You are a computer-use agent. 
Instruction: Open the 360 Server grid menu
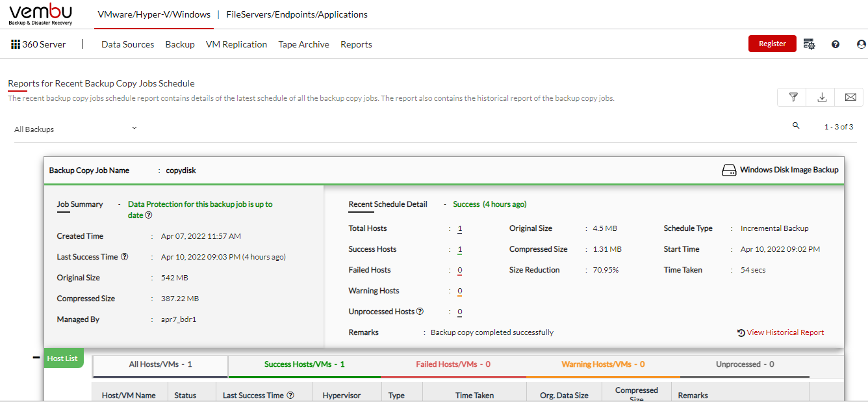coord(16,44)
